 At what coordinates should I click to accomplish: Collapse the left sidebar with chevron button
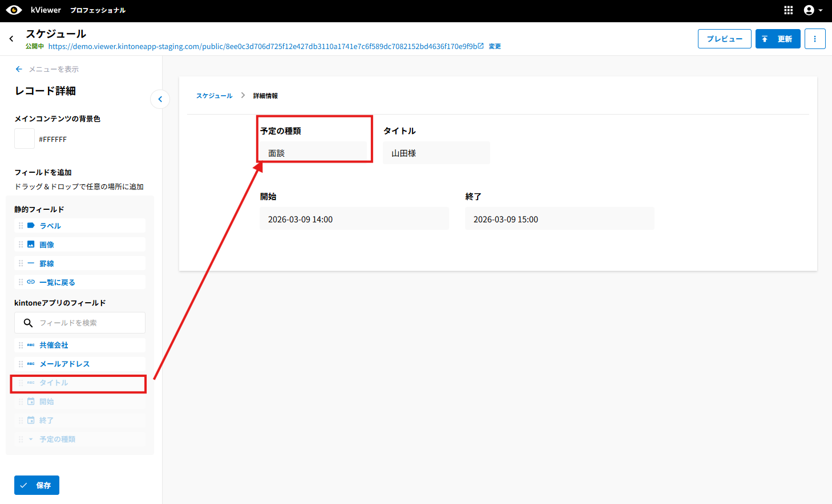pyautogui.click(x=160, y=99)
